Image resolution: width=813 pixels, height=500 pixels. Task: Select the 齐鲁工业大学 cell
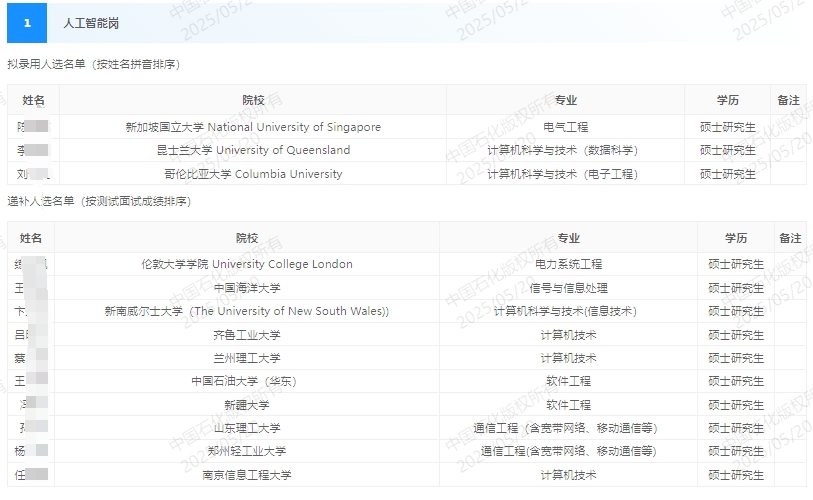coord(246,335)
